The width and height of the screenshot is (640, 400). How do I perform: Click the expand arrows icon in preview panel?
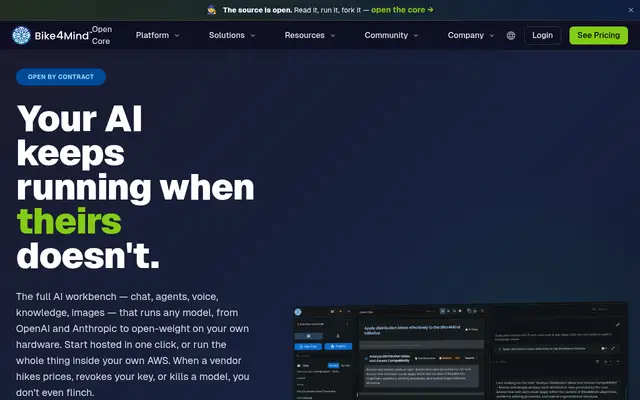613,348
